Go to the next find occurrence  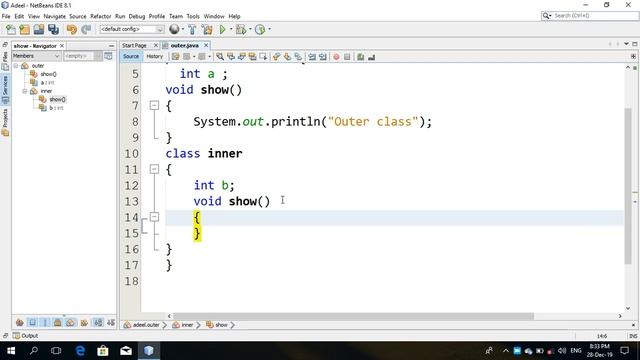click(242, 57)
